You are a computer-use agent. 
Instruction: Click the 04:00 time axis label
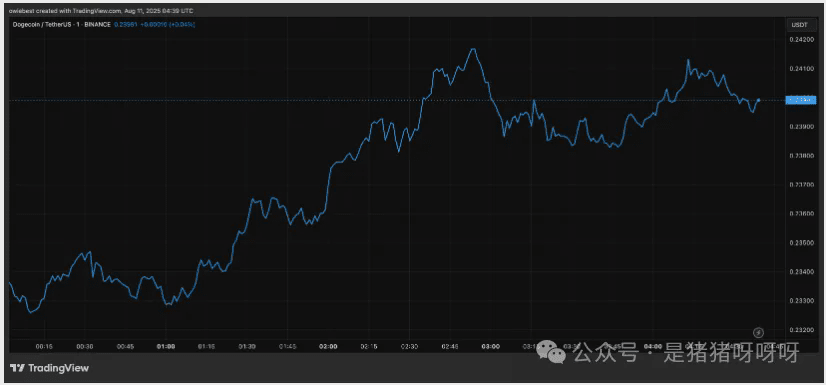coord(653,347)
